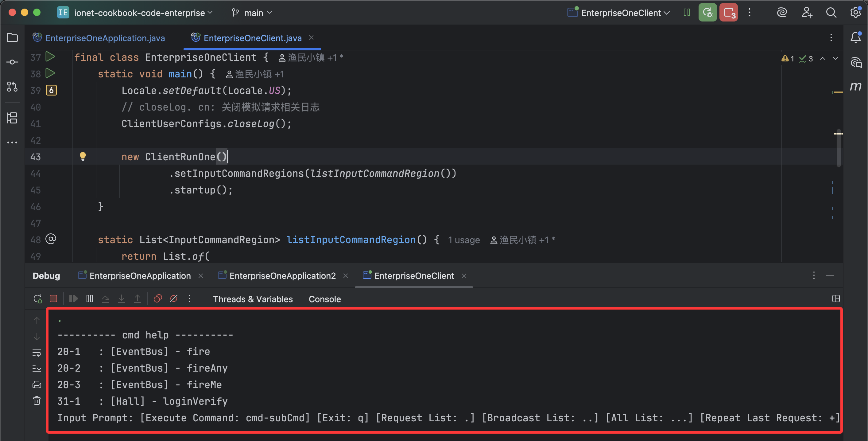Open Threads & Variables view

tap(253, 299)
